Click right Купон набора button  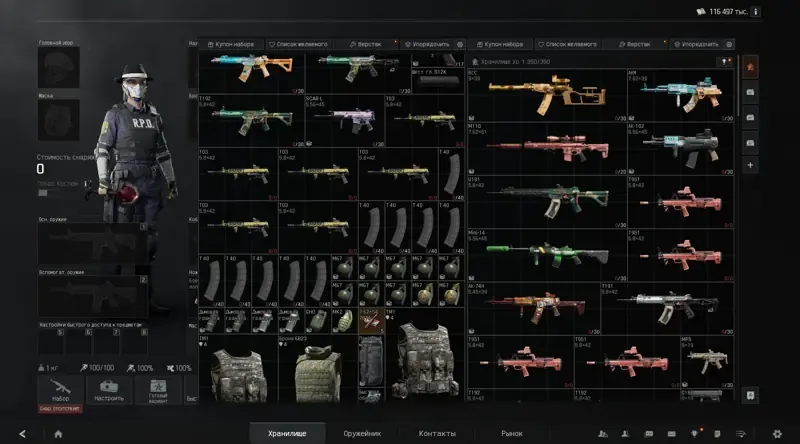click(500, 44)
